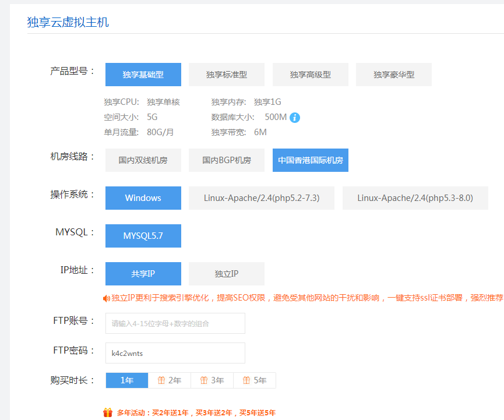The width and height of the screenshot is (504, 420).
Task: Select Linux-Apache/2.4 (php5.2-7.3) system
Action: pyautogui.click(x=262, y=198)
